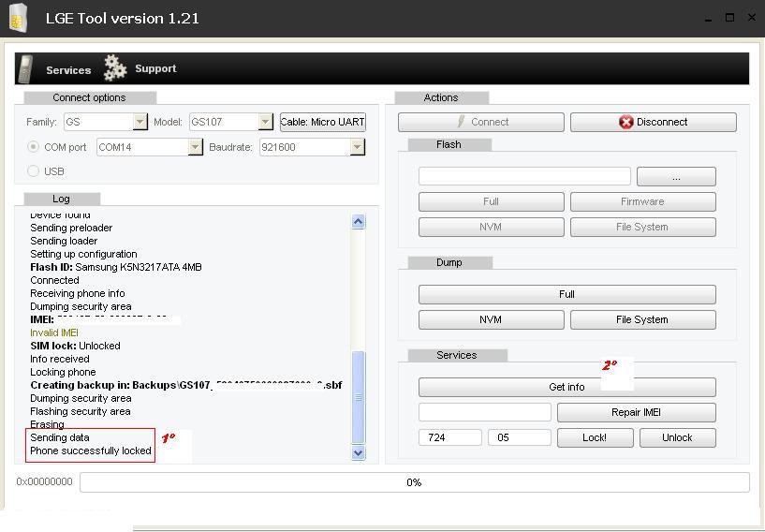The image size is (765, 532).
Task: Maximize the LGE Tool window
Action: (x=729, y=18)
